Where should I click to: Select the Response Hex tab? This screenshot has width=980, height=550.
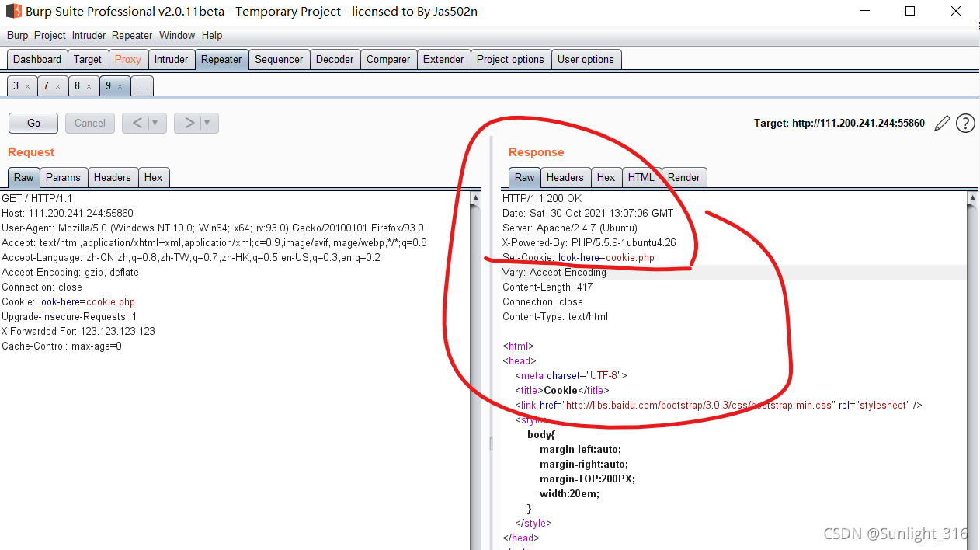[x=606, y=177]
